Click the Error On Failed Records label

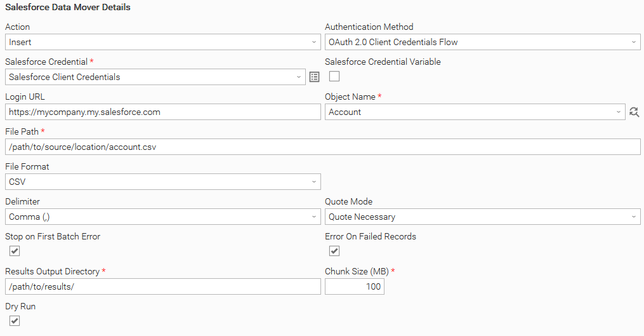tap(371, 236)
